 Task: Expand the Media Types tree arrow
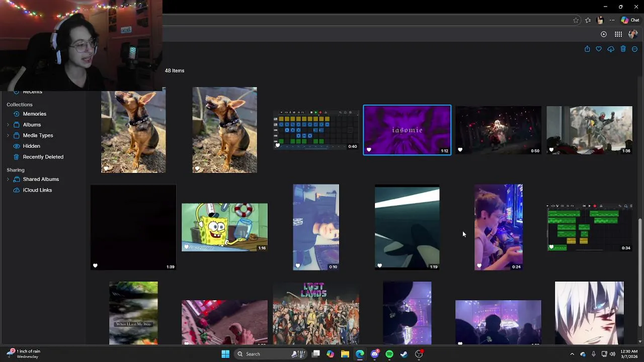[x=8, y=135]
